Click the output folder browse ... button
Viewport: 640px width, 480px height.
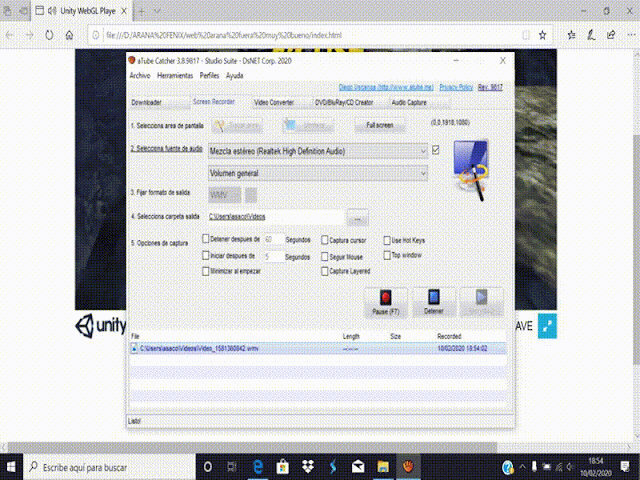[x=357, y=218]
